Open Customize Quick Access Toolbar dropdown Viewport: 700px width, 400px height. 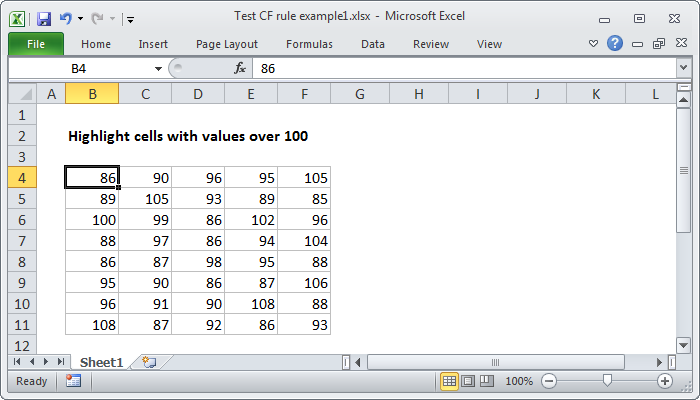[130, 19]
